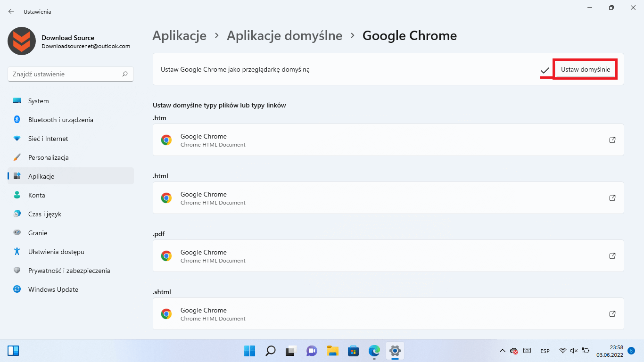Screen dimensions: 644x362
Task: Click Aplikacje breadcrumb link
Action: tap(180, 35)
